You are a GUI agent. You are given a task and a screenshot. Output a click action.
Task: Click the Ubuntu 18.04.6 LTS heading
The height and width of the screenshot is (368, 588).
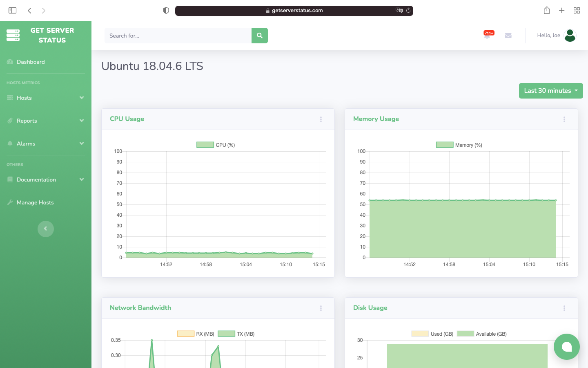click(x=152, y=66)
